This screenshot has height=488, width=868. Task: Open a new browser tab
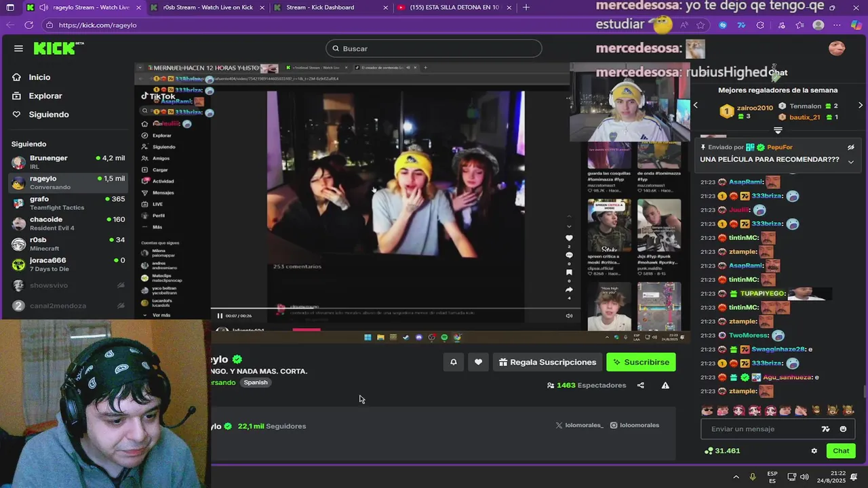click(526, 7)
